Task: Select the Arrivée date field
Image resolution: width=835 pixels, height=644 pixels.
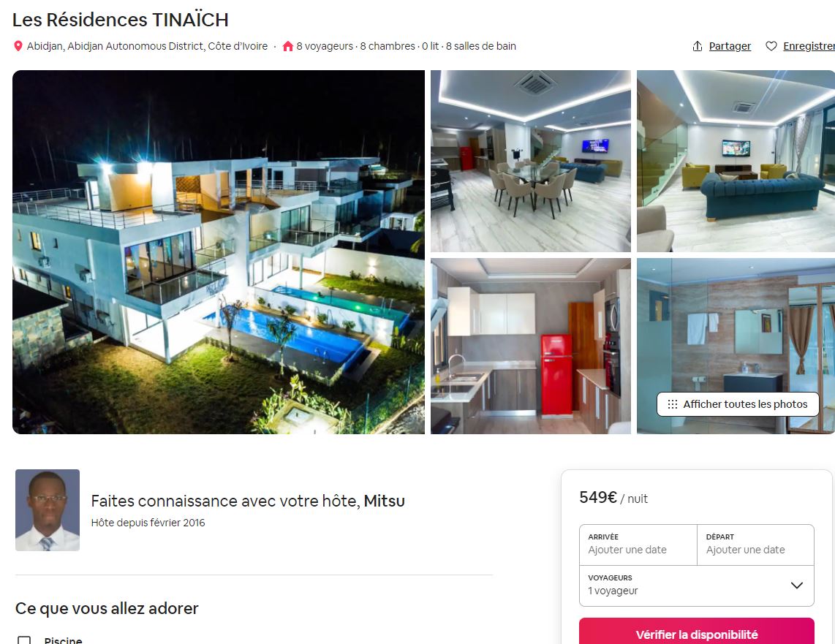Action: point(638,545)
